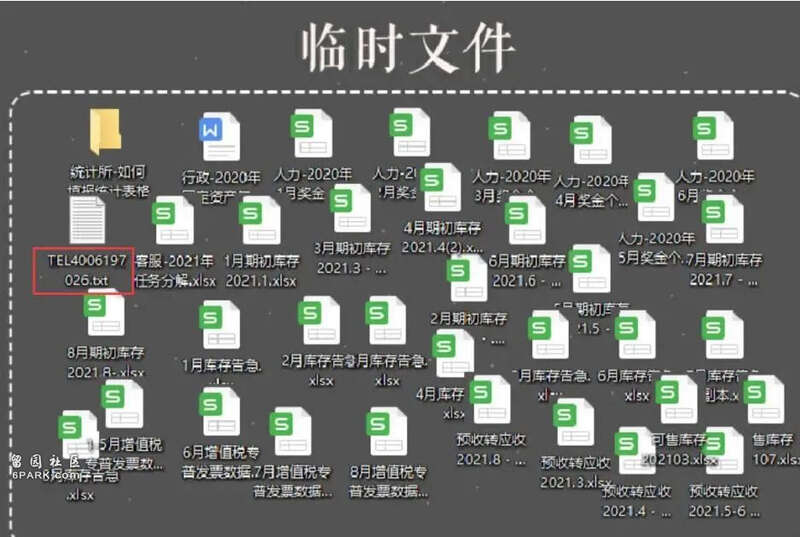Select the 人力-2020年 5月奖金个 spreadsheet icon
The image size is (800, 537).
(654, 197)
